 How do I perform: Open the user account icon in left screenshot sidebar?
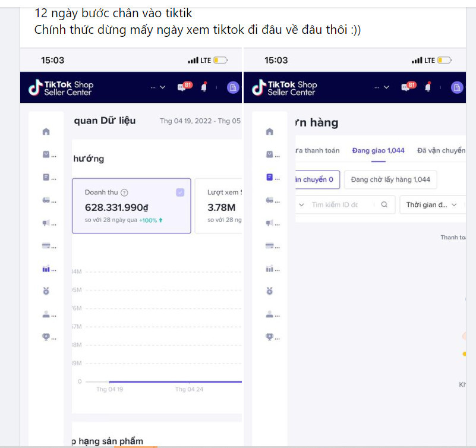(x=46, y=314)
